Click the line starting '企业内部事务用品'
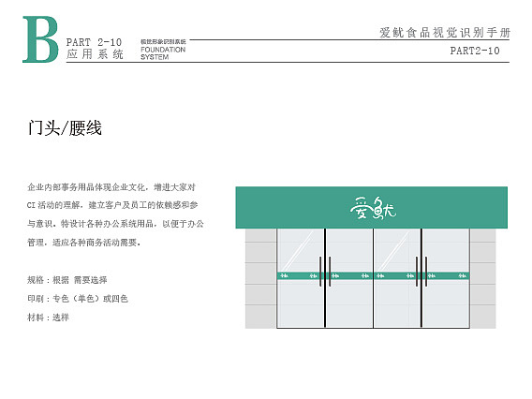This screenshot has height=399, width=532. 111,187
